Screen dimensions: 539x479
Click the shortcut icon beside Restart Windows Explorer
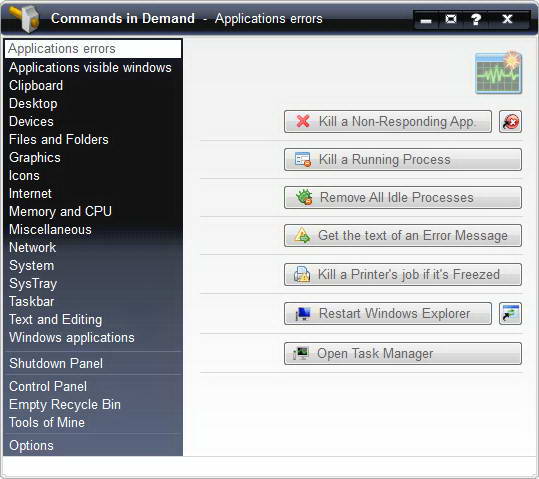point(510,314)
